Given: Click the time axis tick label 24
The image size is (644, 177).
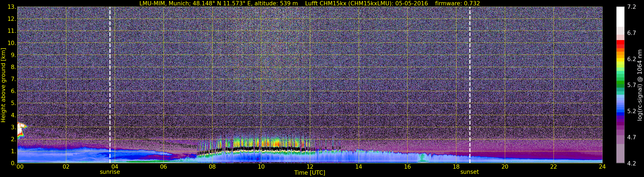Looking at the screenshot, I should point(602,167).
